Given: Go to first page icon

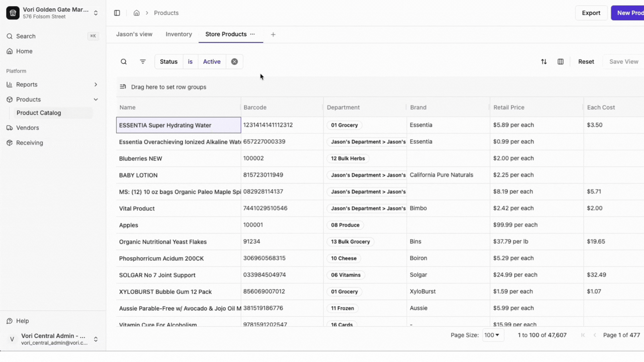Looking at the screenshot, I should point(583,335).
